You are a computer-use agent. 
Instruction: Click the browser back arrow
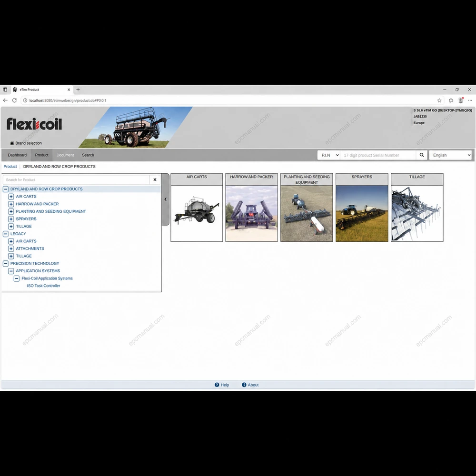pyautogui.click(x=5, y=100)
